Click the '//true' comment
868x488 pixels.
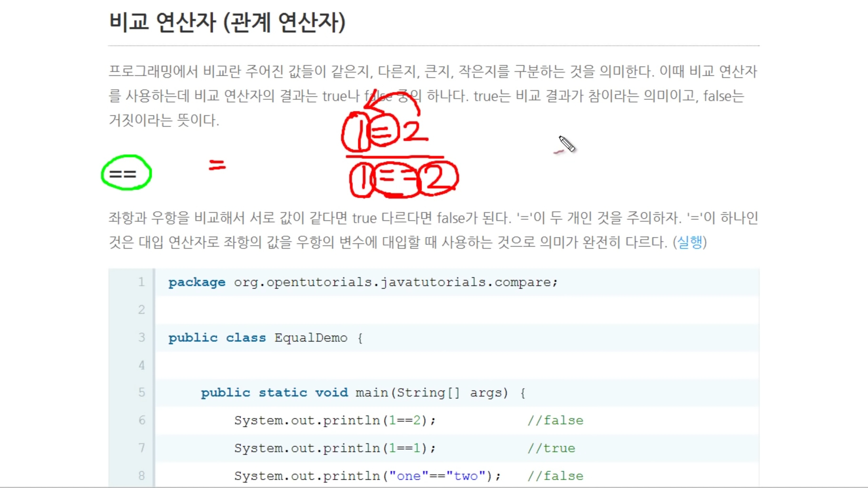pyautogui.click(x=551, y=448)
